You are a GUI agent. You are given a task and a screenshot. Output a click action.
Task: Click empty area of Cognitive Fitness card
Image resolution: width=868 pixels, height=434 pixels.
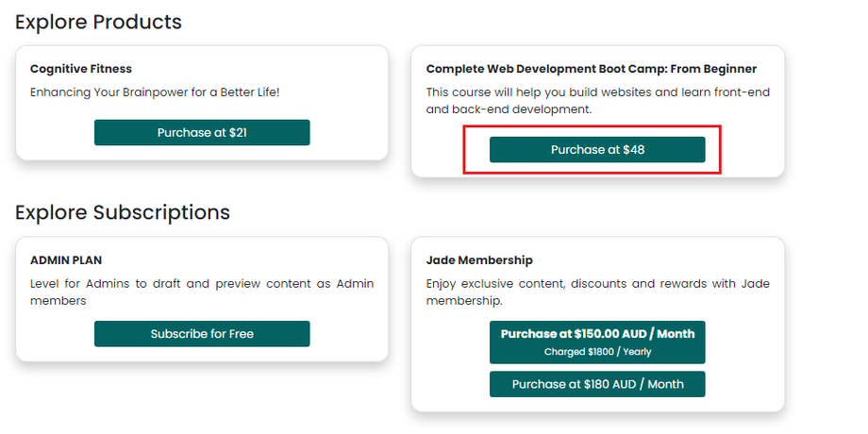pyautogui.click(x=349, y=132)
